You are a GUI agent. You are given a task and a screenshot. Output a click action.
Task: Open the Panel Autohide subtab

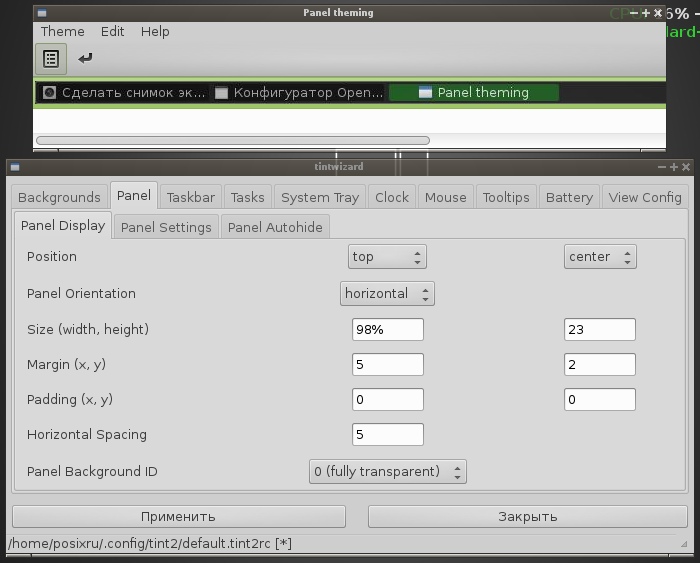pyautogui.click(x=275, y=227)
